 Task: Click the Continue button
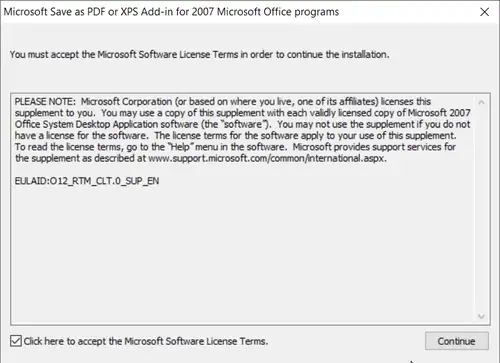point(457,341)
